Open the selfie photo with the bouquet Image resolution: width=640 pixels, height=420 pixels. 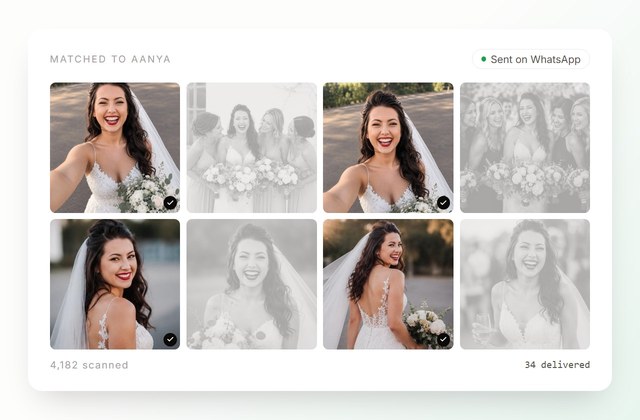point(115,148)
